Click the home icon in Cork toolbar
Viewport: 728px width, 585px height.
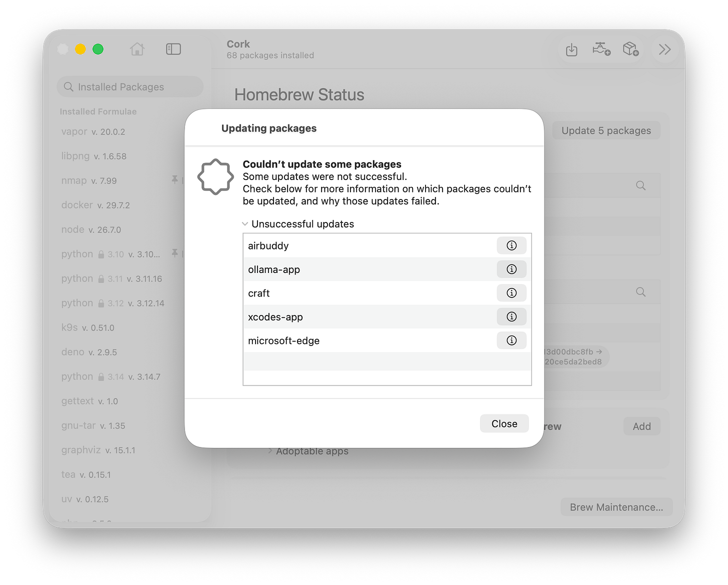pos(137,49)
